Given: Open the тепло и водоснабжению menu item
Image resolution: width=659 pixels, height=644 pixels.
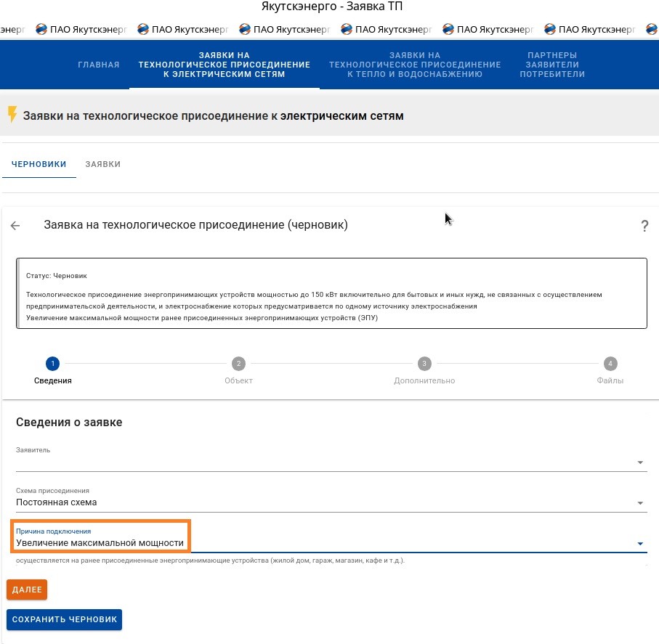Looking at the screenshot, I should (414, 65).
